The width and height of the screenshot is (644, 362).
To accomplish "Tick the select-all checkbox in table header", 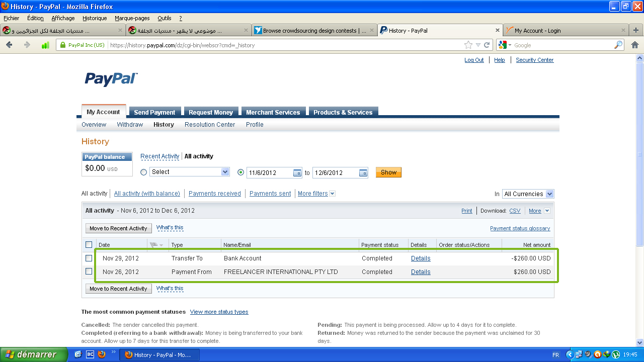I will click(x=89, y=245).
